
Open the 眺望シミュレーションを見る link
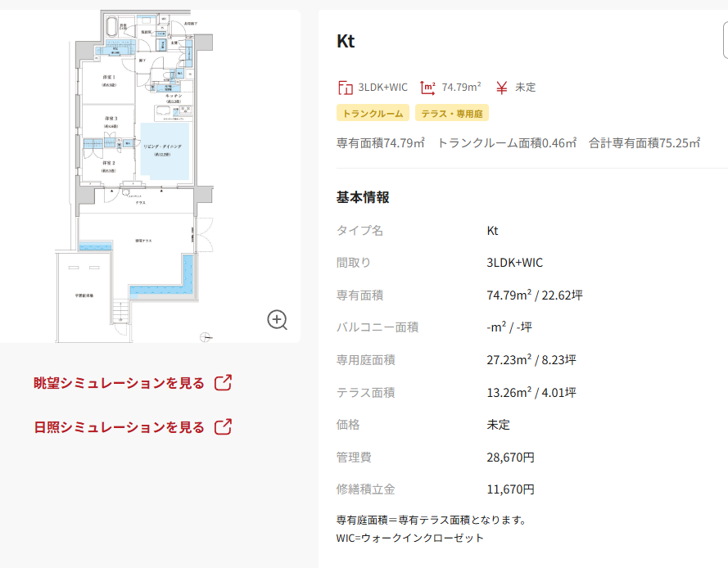pos(119,383)
